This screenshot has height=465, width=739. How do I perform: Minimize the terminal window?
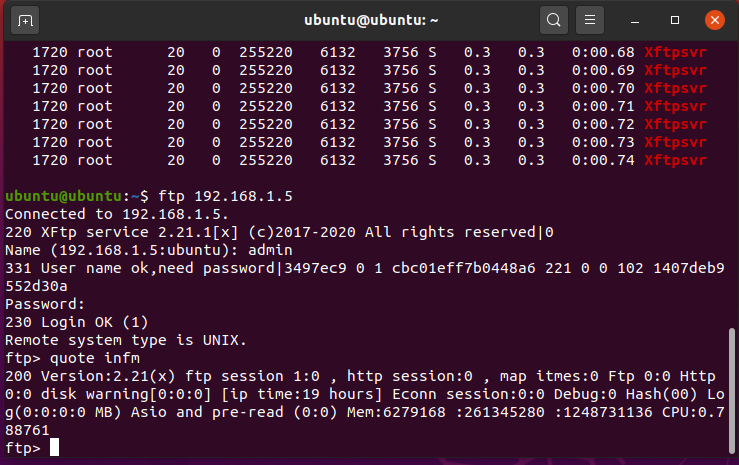(x=635, y=20)
